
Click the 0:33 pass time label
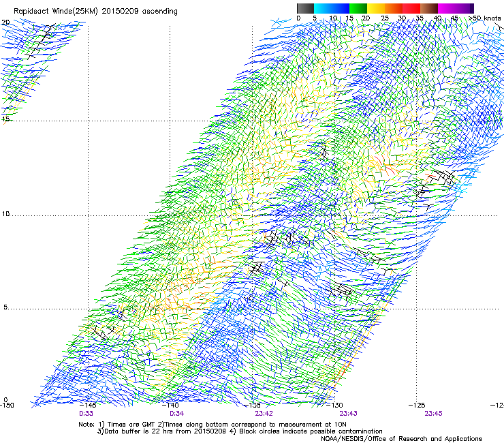(86, 414)
